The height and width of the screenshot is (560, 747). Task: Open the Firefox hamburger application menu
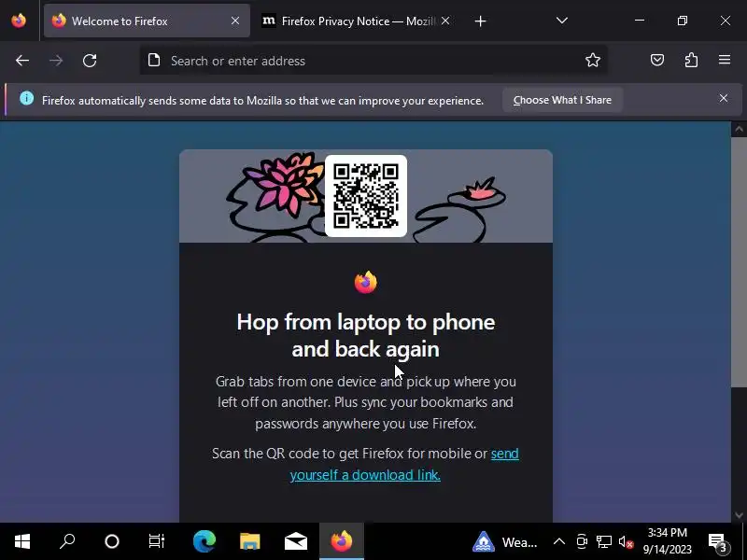pyautogui.click(x=725, y=60)
